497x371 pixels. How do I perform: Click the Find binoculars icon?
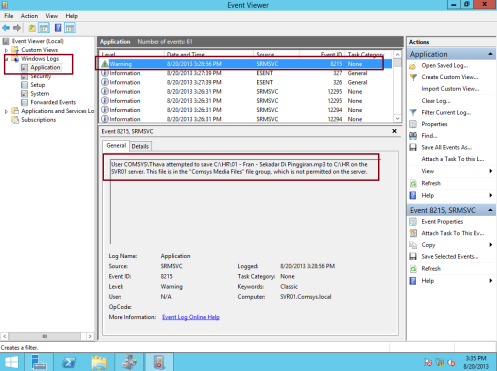(x=413, y=136)
